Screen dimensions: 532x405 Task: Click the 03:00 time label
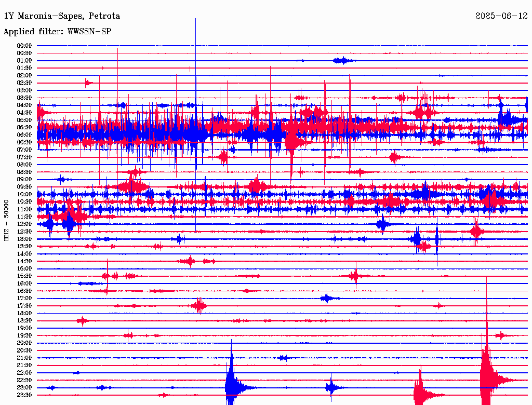coord(24,90)
